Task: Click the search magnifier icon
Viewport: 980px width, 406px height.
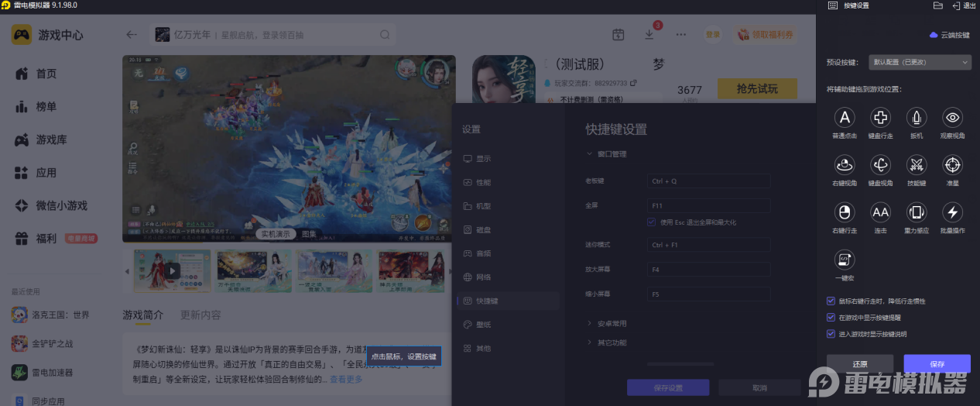Action: click(x=385, y=35)
